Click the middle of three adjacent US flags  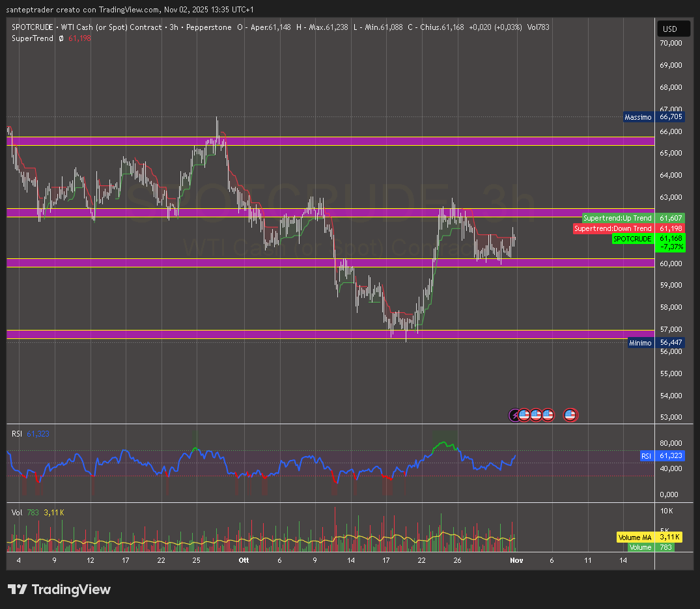click(536, 414)
